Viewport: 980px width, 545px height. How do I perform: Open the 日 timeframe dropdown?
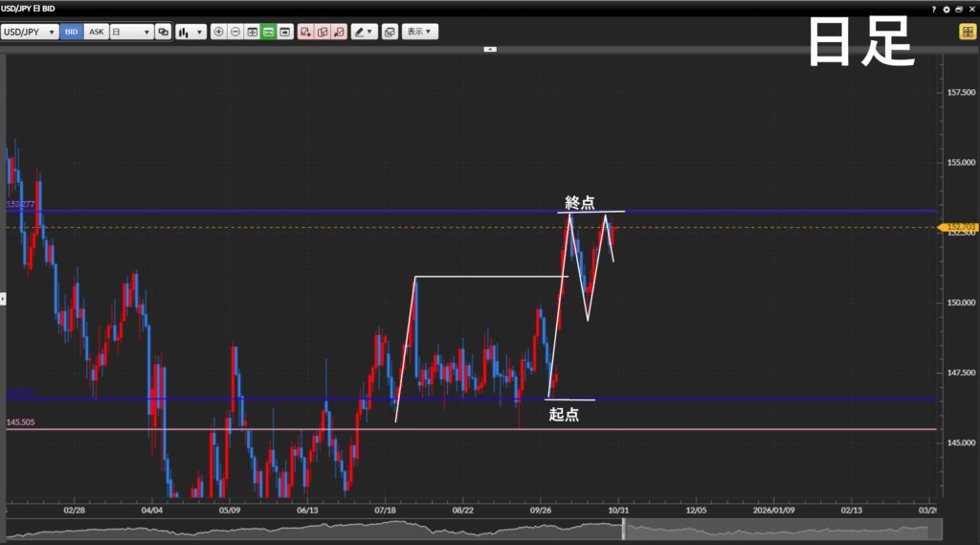[131, 32]
